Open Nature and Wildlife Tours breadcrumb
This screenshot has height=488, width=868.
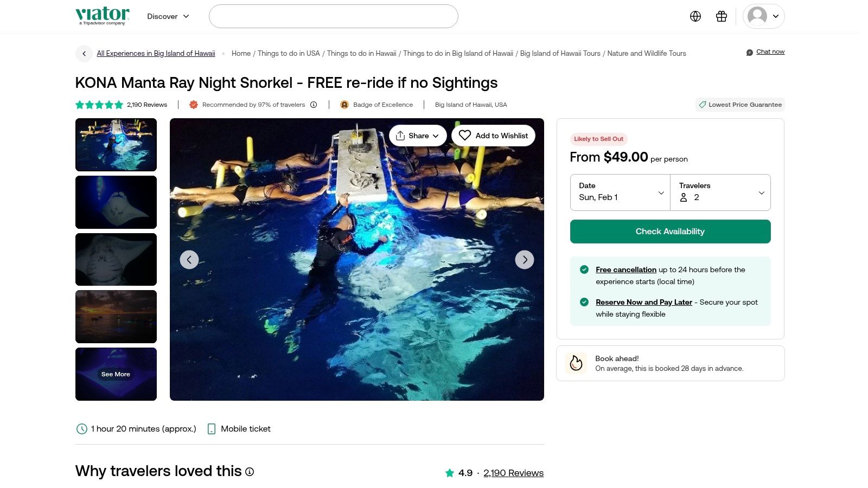pos(647,54)
